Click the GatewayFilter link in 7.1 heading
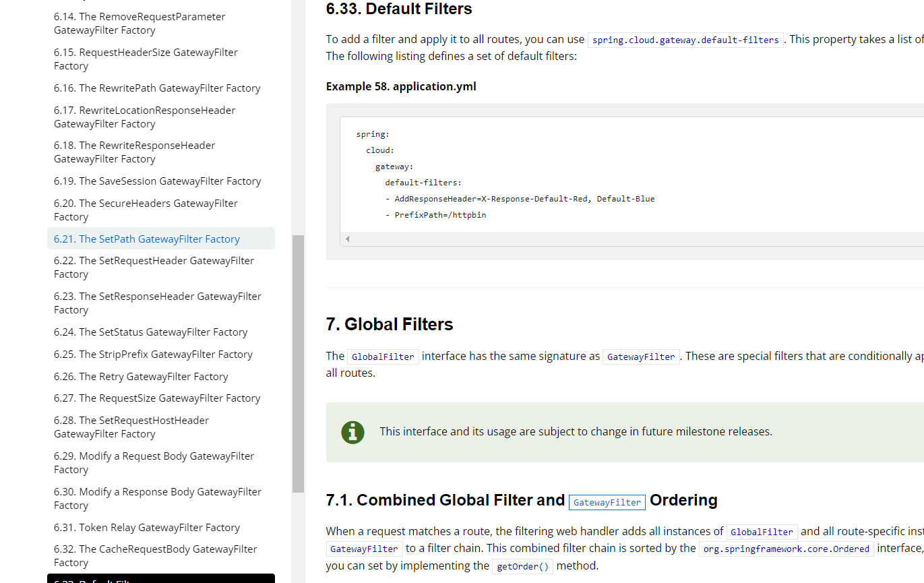This screenshot has height=583, width=924. point(607,502)
